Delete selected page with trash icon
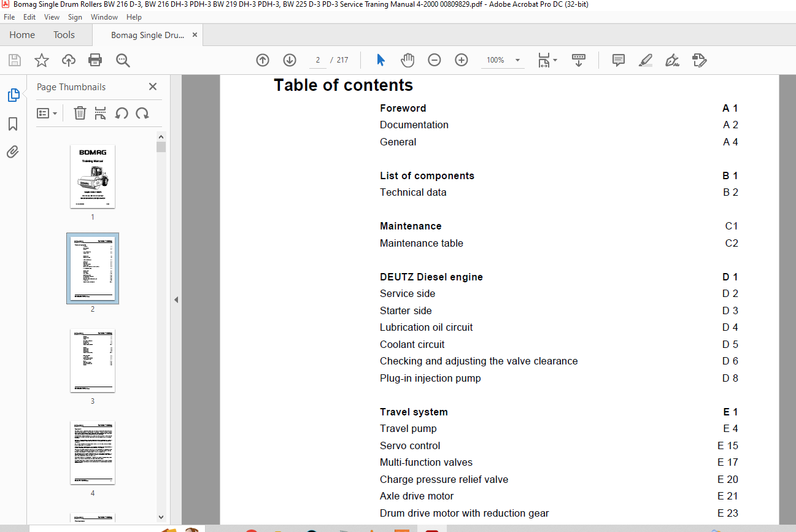Screen dimensions: 796x532 tap(80, 113)
